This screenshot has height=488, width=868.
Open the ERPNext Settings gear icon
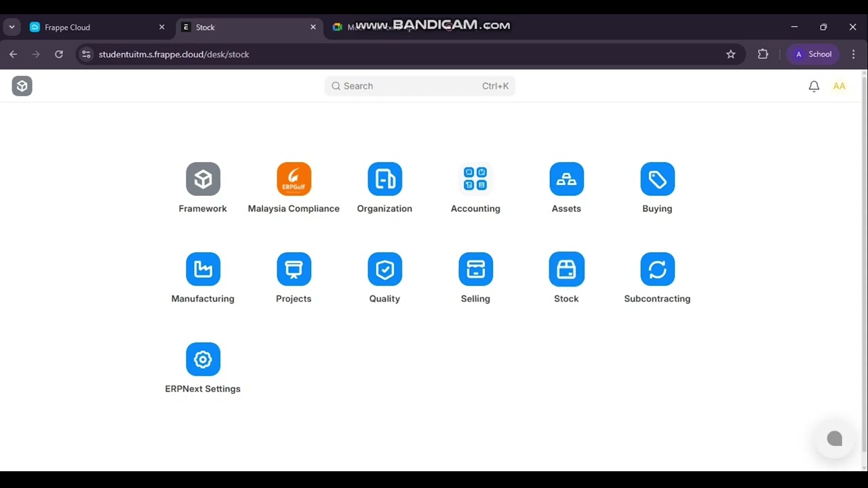(x=203, y=359)
